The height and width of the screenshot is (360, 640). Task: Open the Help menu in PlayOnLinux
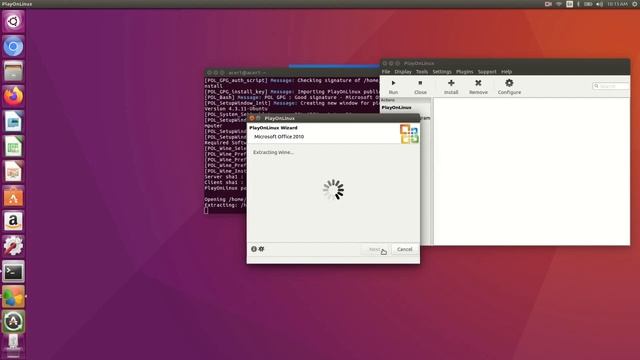click(506, 71)
